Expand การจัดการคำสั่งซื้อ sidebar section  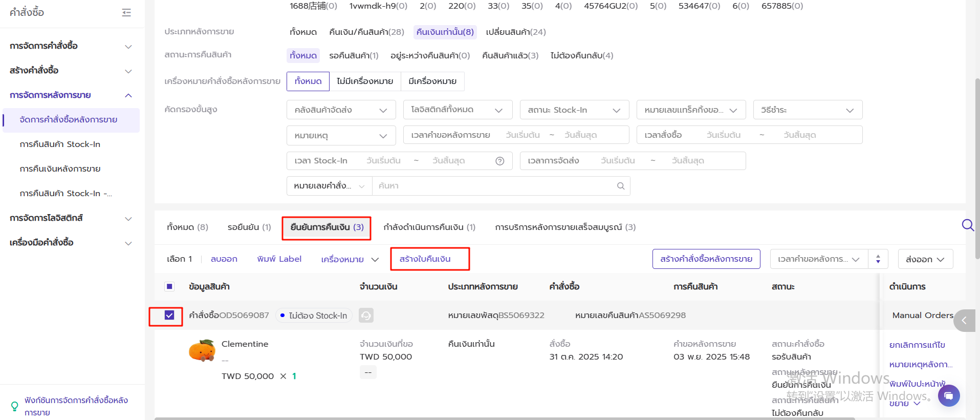click(x=71, y=46)
